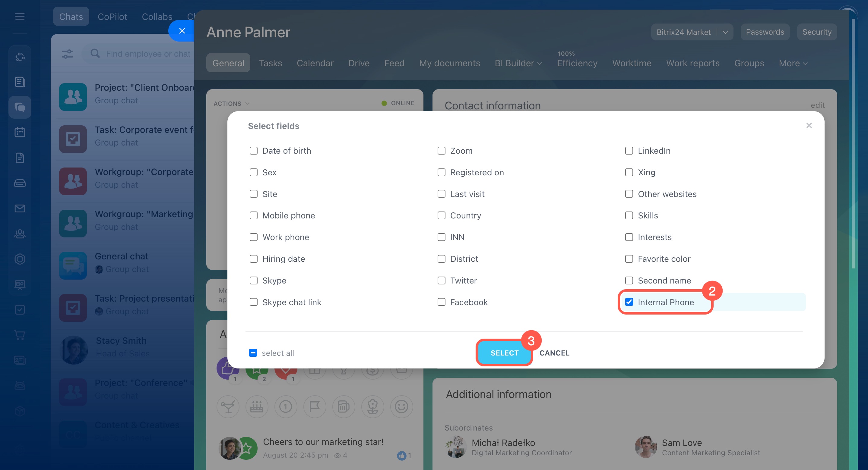The width and height of the screenshot is (868, 470).
Task: Enable the Twitter field checkbox
Action: coord(442,280)
